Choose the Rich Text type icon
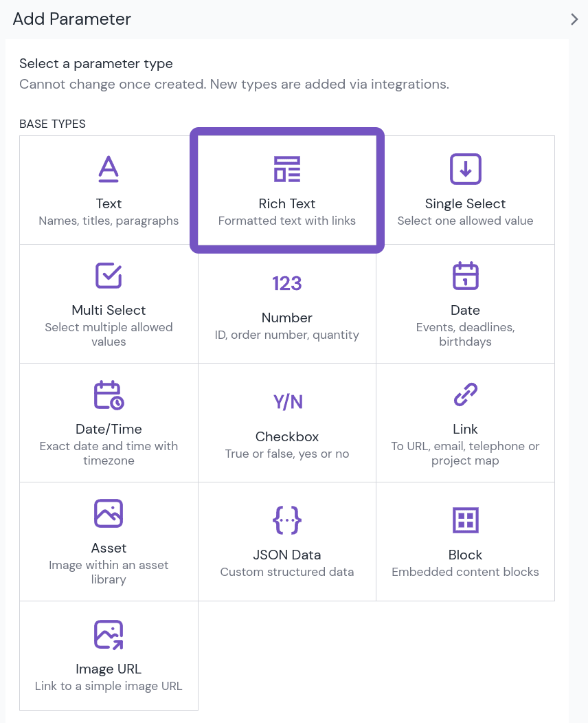Viewport: 588px width, 723px height. point(287,169)
